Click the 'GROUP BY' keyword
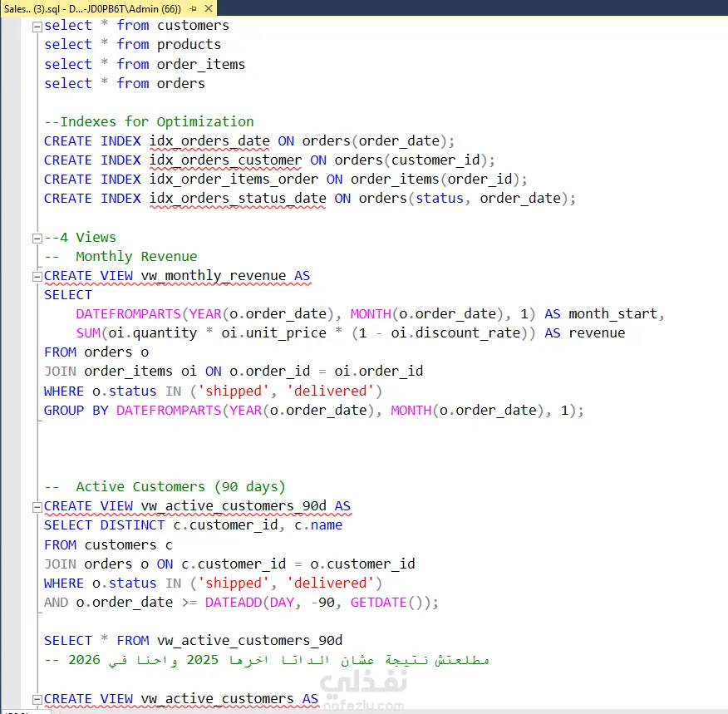This screenshot has height=714, width=728. (x=76, y=411)
